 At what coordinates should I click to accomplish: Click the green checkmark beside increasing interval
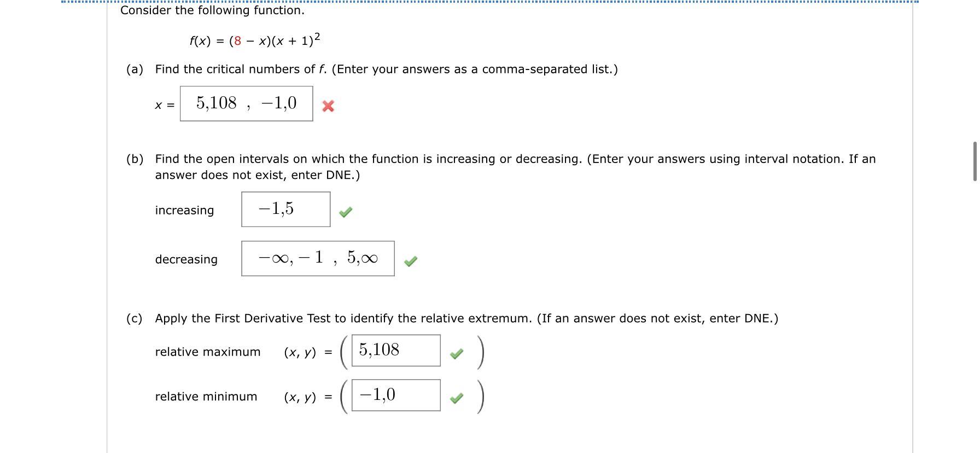[x=346, y=211]
